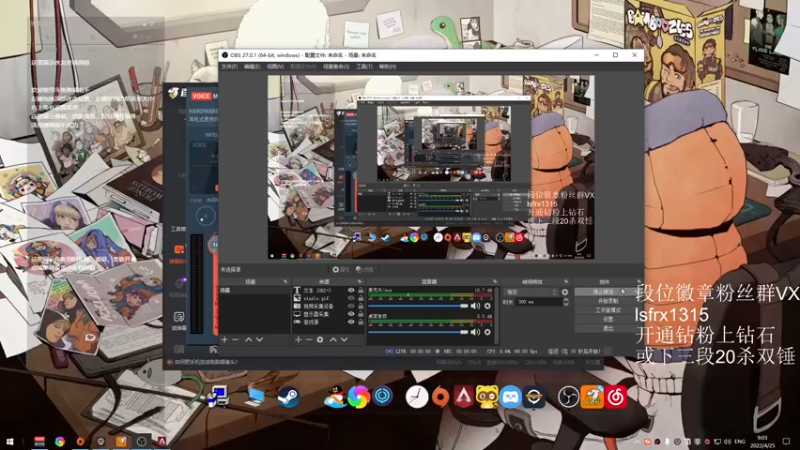800x450 pixels.
Task: Open the 麦克风/Aux audio settings gear
Action: click(488, 306)
